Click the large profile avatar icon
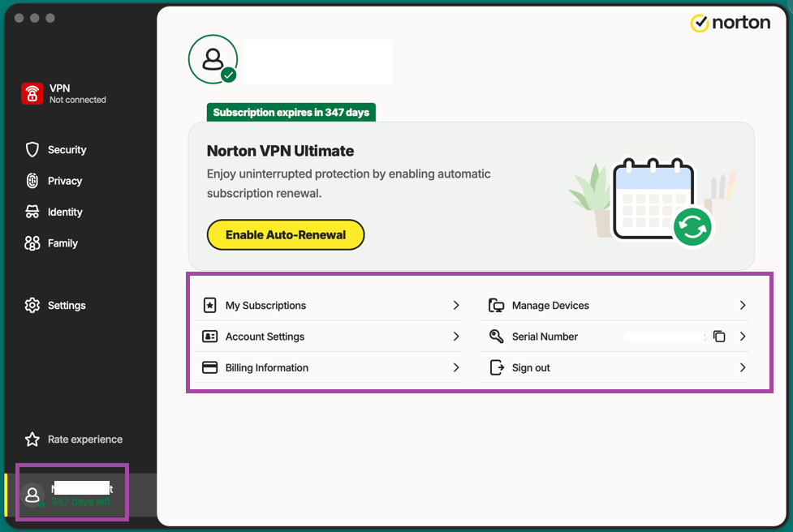793x532 pixels. coord(213,59)
